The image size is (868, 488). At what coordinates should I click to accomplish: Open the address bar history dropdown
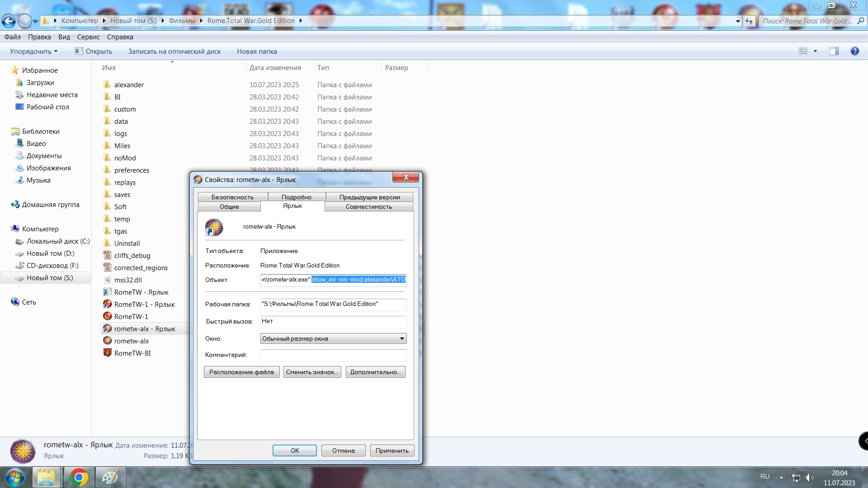point(738,21)
